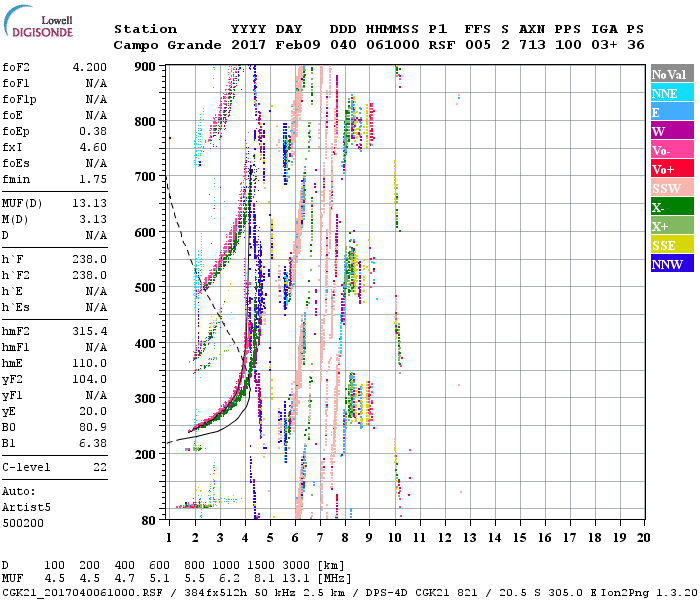Click the Lowell Digisonde logo
Image resolution: width=700 pixels, height=600 pixels.
(37, 27)
